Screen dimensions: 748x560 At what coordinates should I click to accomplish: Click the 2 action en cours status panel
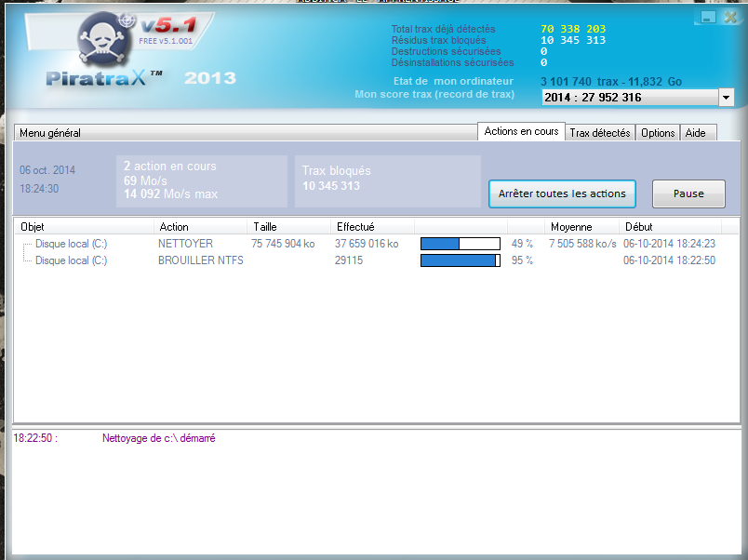202,181
